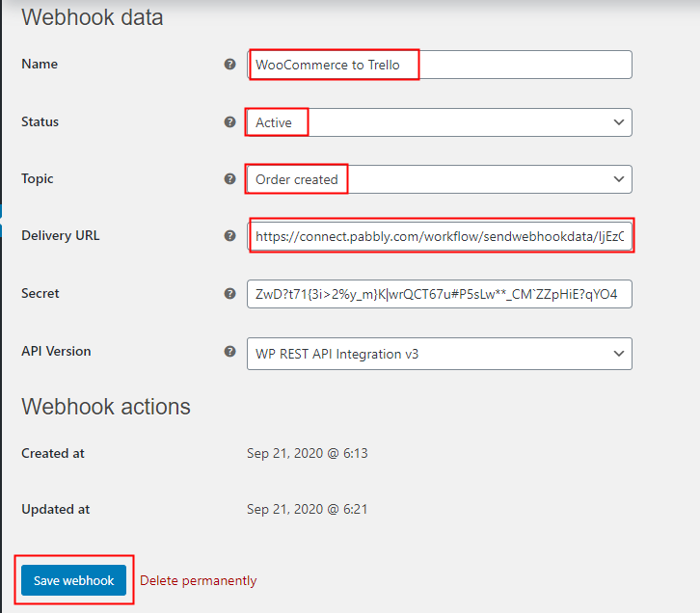The width and height of the screenshot is (700, 613).
Task: Click the Webhook actions heading
Action: click(106, 407)
